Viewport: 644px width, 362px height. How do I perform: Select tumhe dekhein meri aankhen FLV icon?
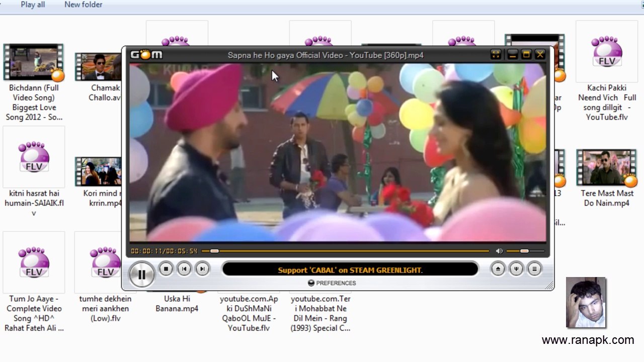point(106,262)
